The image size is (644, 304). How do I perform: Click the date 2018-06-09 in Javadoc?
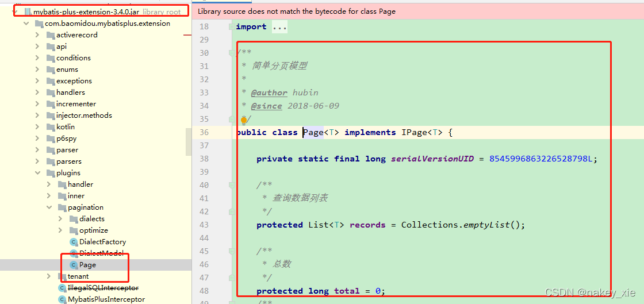coord(313,106)
